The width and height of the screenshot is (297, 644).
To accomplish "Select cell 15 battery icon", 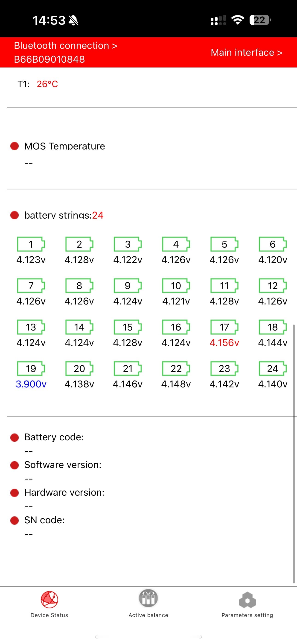I will (x=128, y=327).
